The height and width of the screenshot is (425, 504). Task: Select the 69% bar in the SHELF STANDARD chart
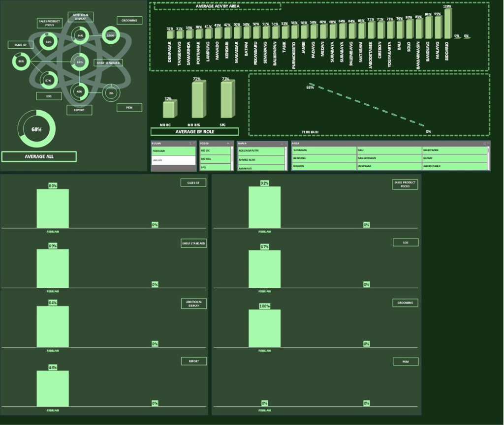53,269
